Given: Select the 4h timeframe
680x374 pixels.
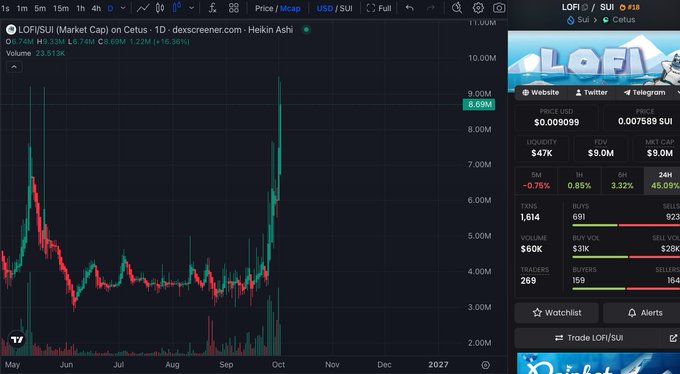Looking at the screenshot, I should (96, 8).
